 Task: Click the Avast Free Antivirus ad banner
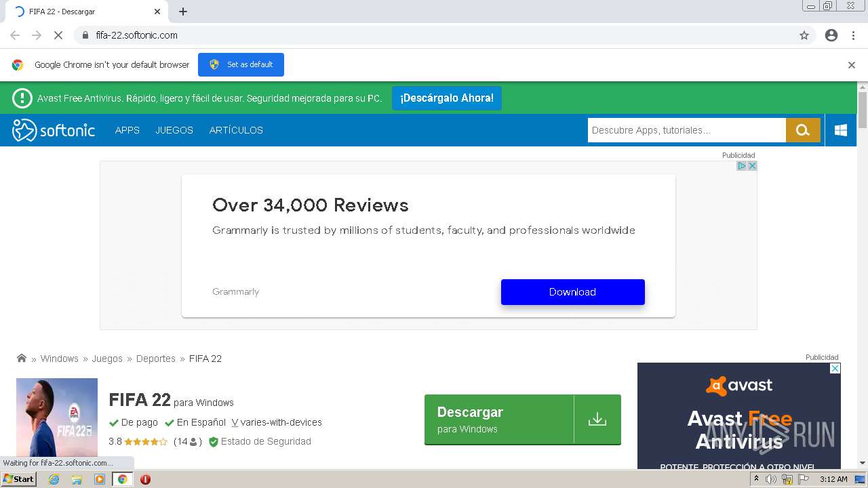739,416
